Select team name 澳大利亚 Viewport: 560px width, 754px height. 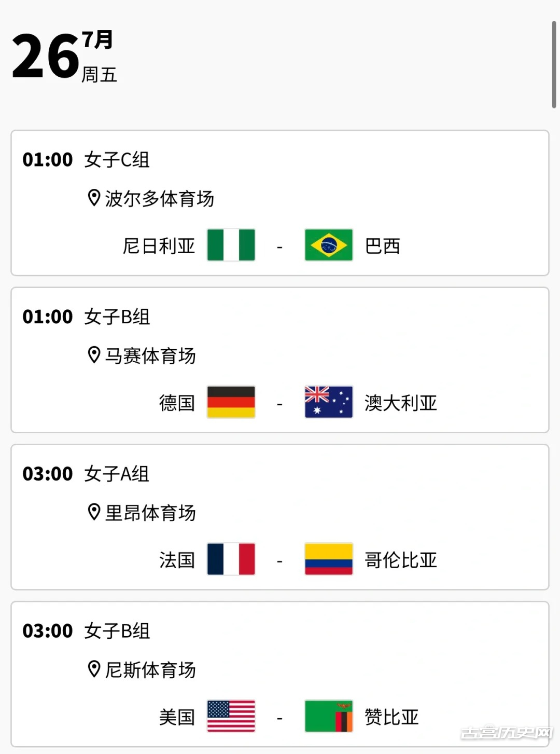coord(401,403)
